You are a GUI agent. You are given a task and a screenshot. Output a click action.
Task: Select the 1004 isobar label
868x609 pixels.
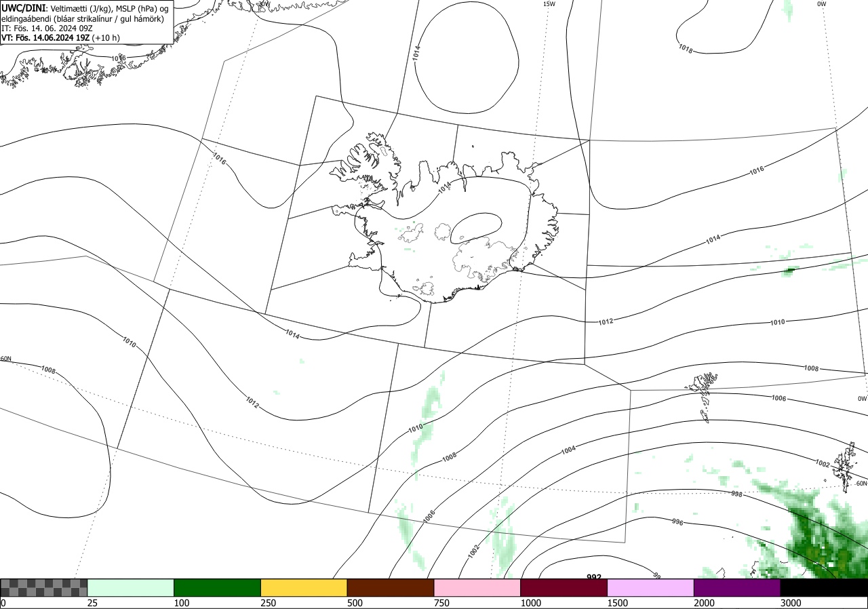click(568, 450)
